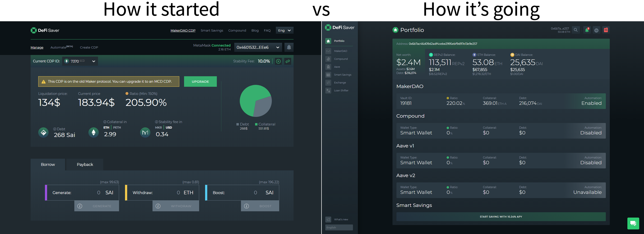
Task: Click the GENERATE button
Action: tap(97, 206)
